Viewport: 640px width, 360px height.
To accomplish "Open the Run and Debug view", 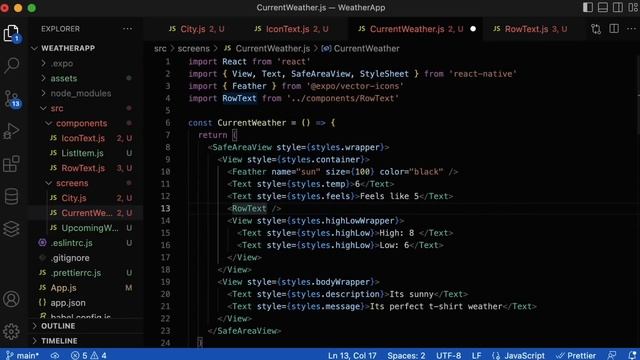I will click(11, 131).
